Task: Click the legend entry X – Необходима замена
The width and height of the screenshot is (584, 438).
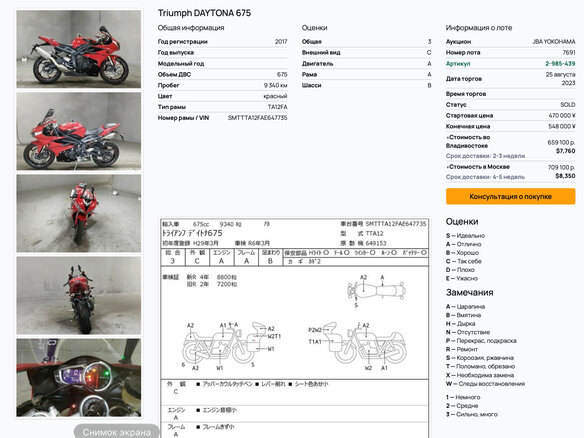Action: pyautogui.click(x=480, y=375)
